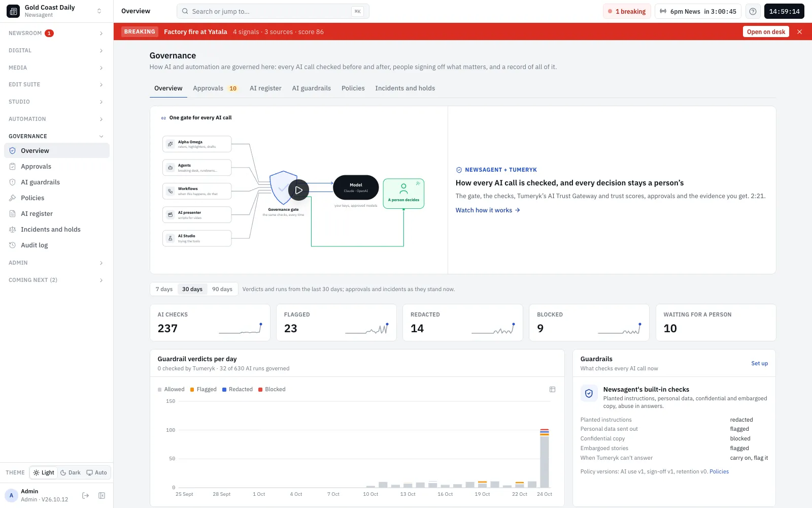Switch theme to Auto
The width and height of the screenshot is (812, 508).
(97, 472)
